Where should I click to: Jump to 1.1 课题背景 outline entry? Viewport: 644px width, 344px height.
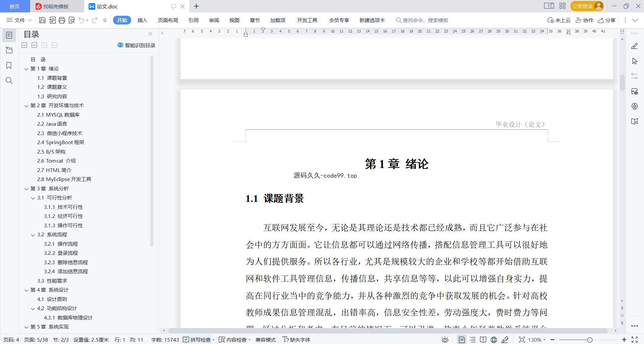pyautogui.click(x=52, y=78)
